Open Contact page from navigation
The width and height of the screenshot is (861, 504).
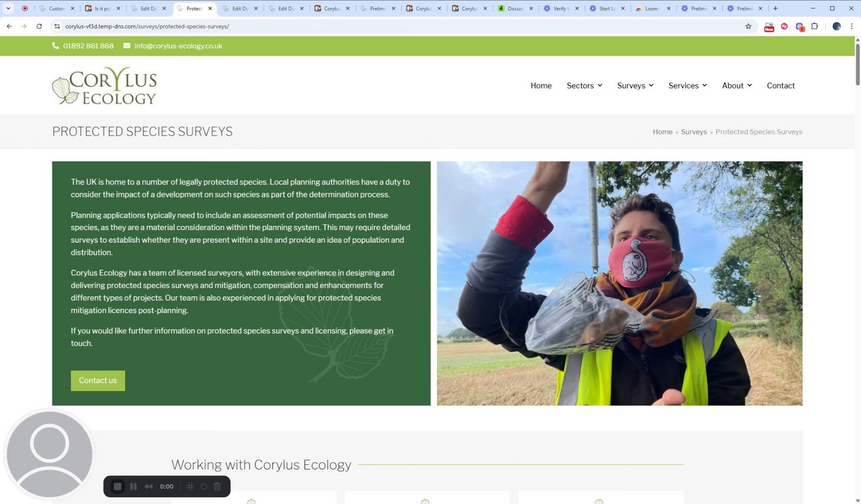(781, 85)
